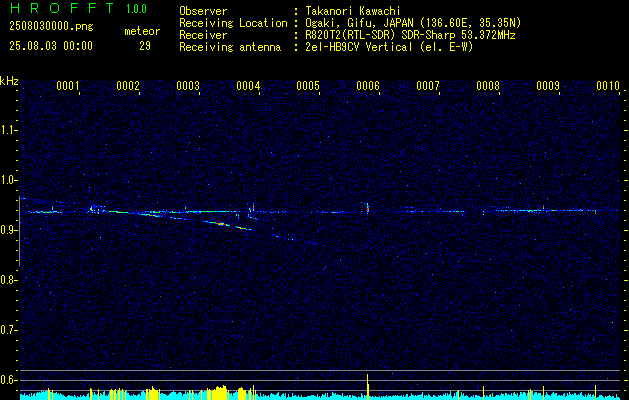Click the receiver text R820T2(RTL-SDR) SDR-Sharp 53.372MHz

pyautogui.click(x=410, y=35)
